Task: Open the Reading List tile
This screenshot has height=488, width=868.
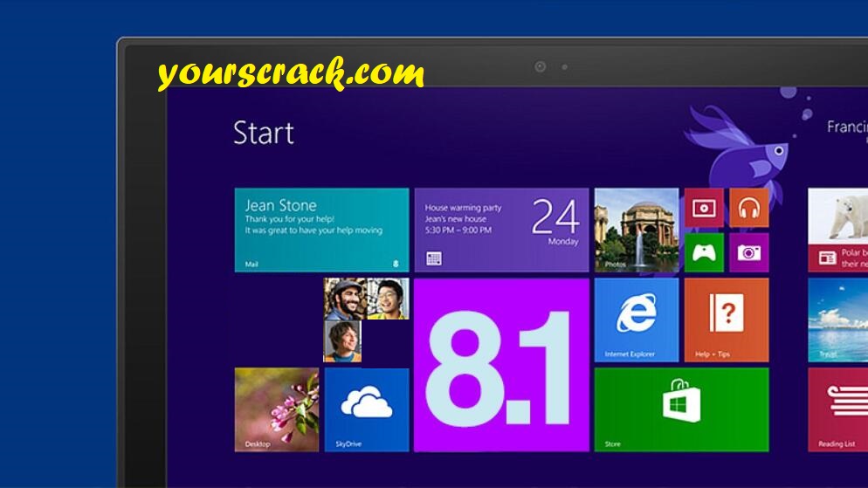Action: 838,410
